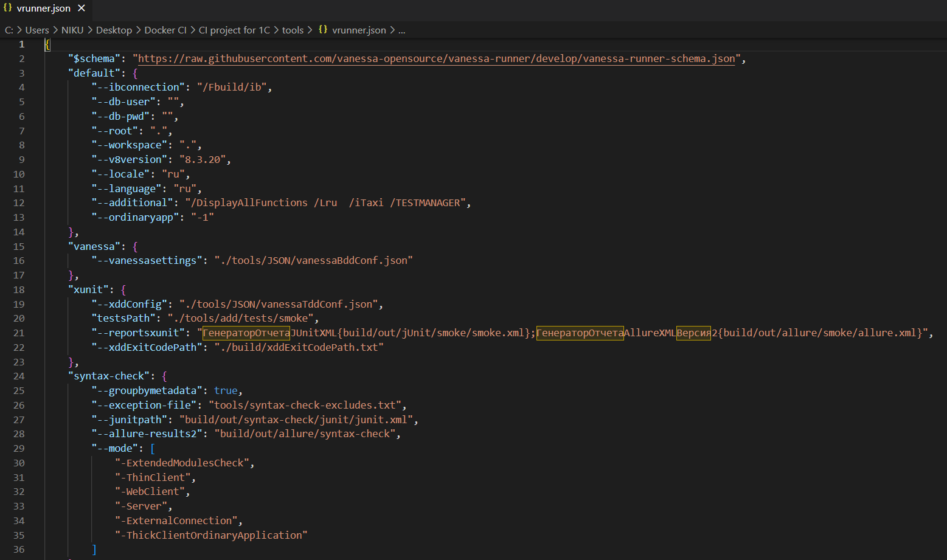
Task: Open the "tools" breadcrumb dropdown
Action: 293,29
